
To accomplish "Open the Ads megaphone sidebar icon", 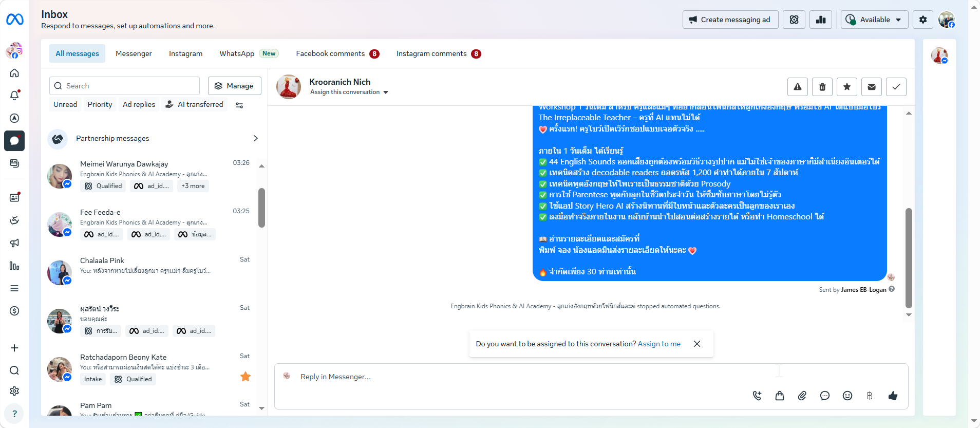I will coord(14,243).
